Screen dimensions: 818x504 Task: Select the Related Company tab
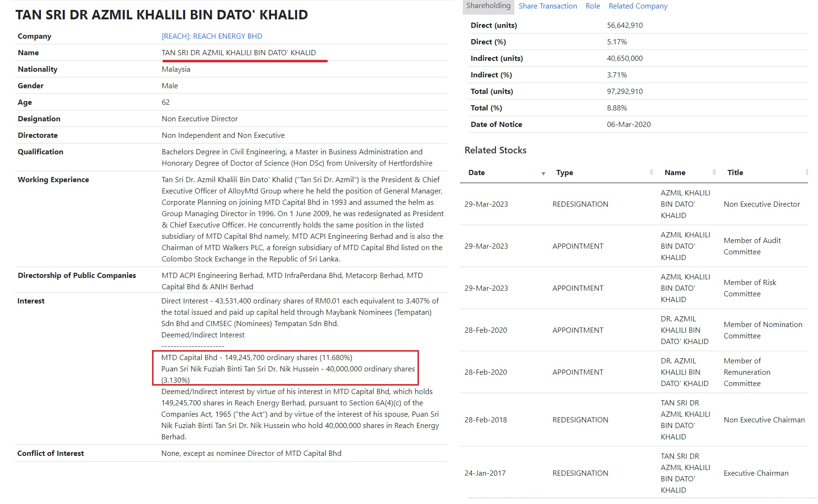[638, 6]
